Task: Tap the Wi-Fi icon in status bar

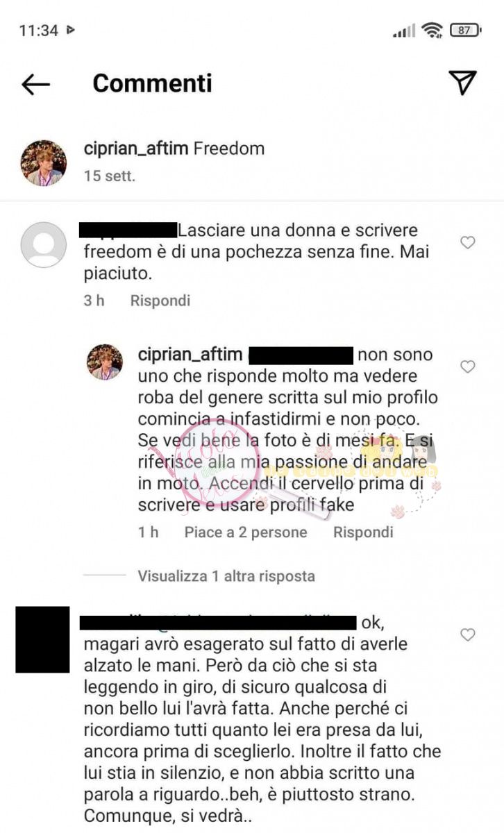Action: coord(432,30)
